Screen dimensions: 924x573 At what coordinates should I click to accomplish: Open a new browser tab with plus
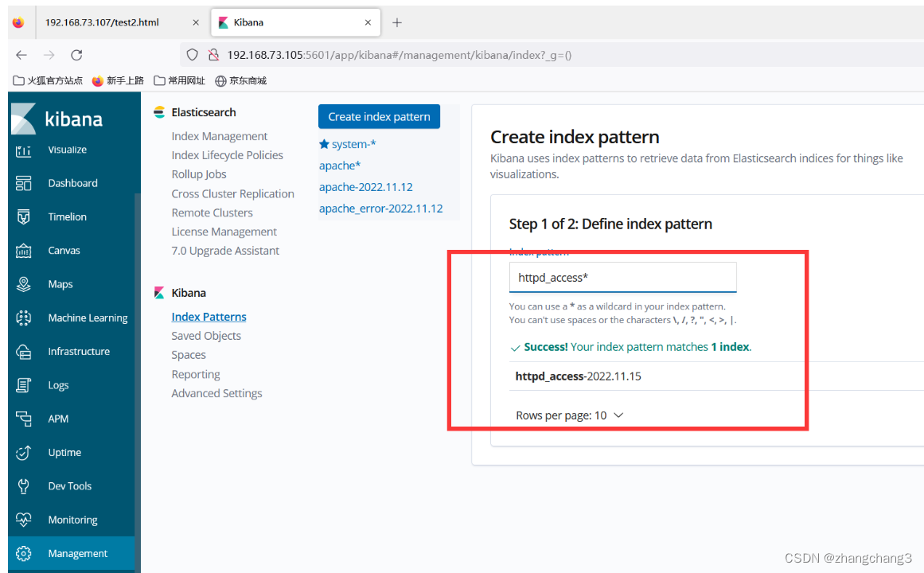click(x=397, y=22)
